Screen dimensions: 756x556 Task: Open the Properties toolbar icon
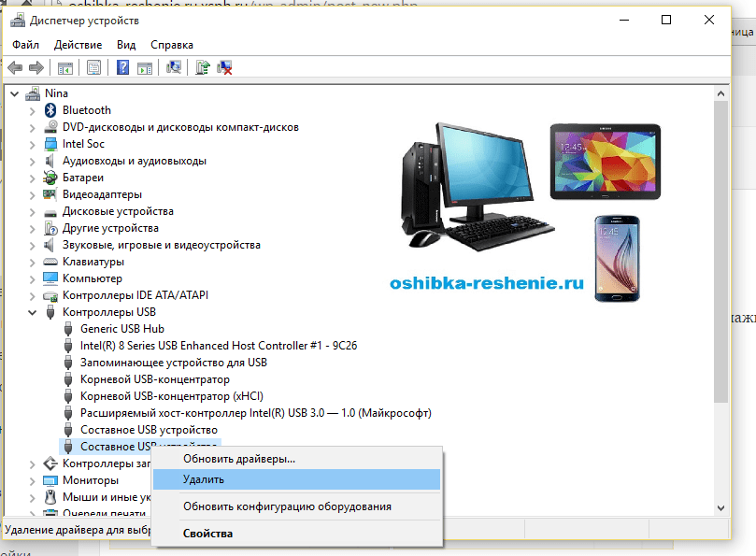click(93, 67)
